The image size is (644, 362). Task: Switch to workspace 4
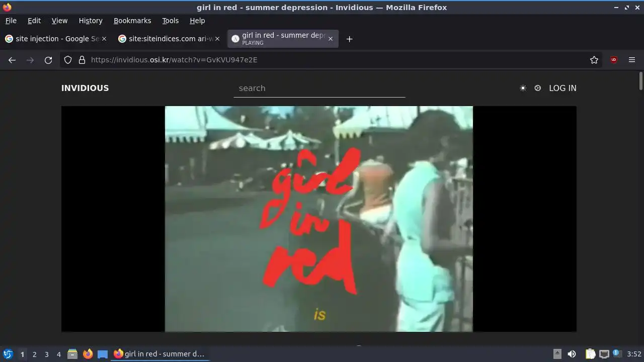[58, 354]
